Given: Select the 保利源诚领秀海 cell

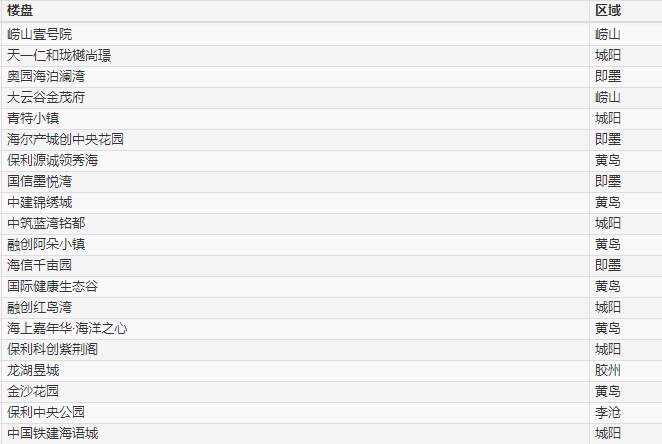Looking at the screenshot, I should tap(52, 160).
